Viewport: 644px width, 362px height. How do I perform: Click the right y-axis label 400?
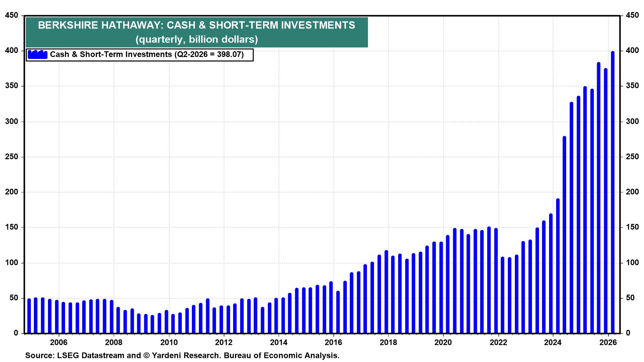click(632, 51)
